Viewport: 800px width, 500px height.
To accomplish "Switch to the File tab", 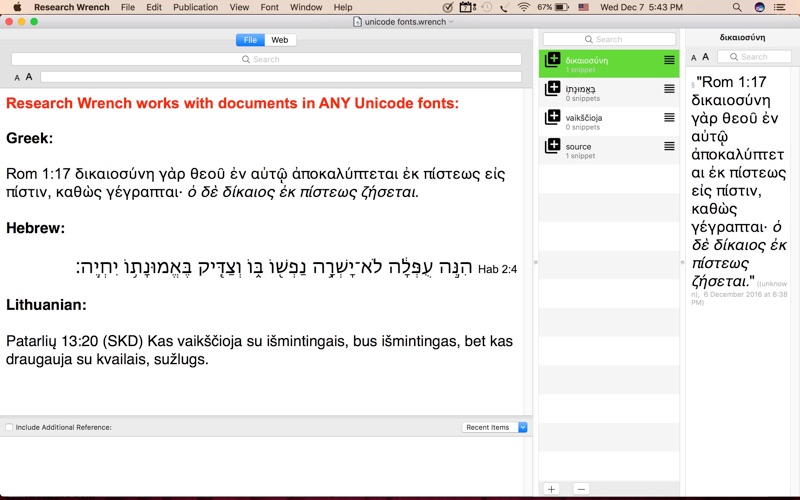I will pyautogui.click(x=250, y=40).
